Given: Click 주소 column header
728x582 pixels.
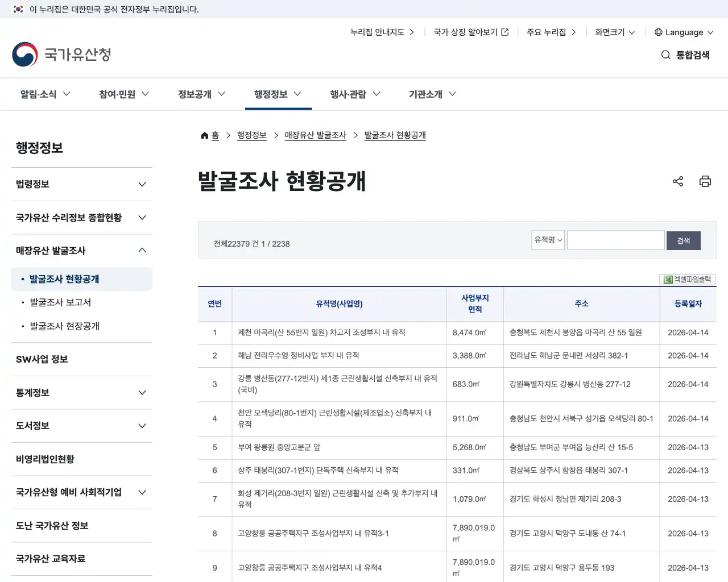Looking at the screenshot, I should pyautogui.click(x=582, y=304).
